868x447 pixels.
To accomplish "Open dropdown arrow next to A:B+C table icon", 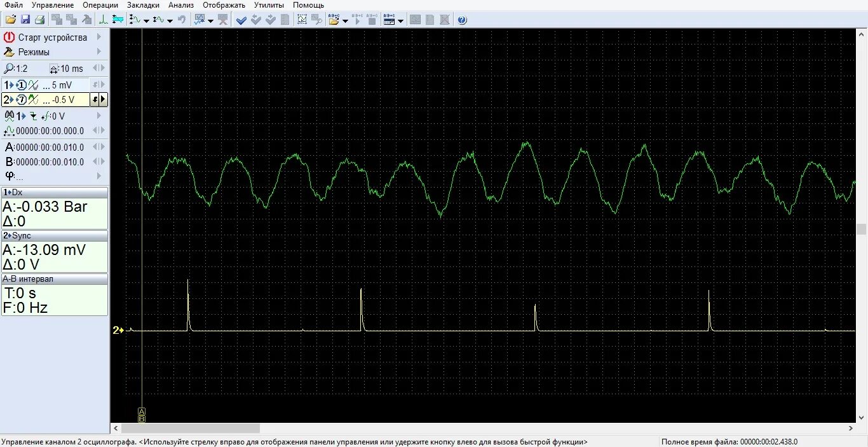I will point(400,20).
